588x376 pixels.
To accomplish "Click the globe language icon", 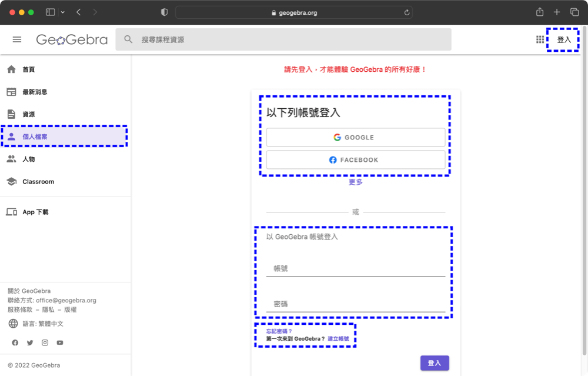I will coord(13,324).
